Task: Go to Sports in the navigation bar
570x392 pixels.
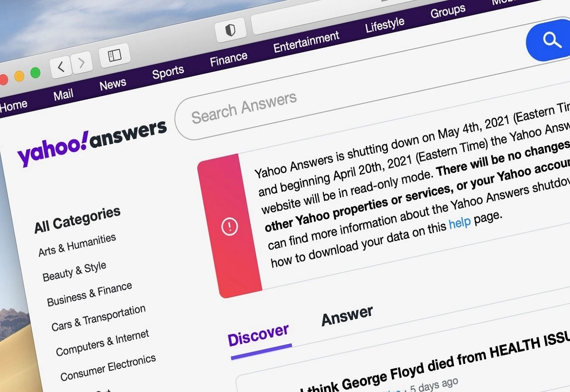Action: [x=168, y=72]
